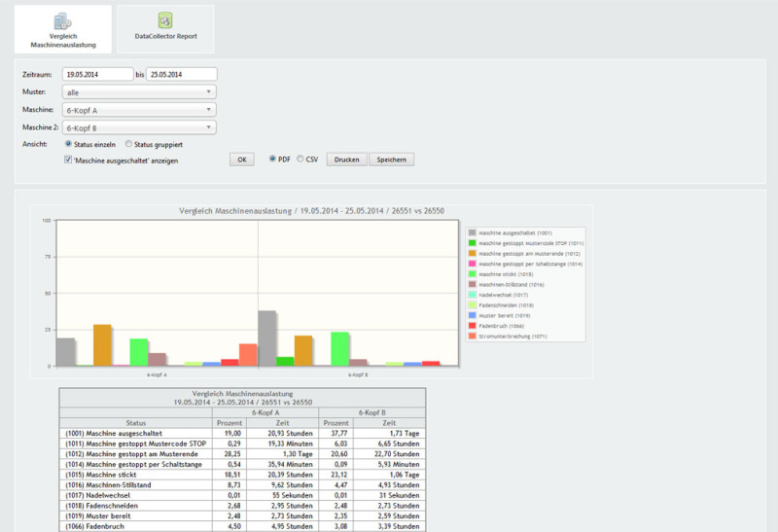The height and width of the screenshot is (532, 778).
Task: Select CSV as export format
Action: 301,159
